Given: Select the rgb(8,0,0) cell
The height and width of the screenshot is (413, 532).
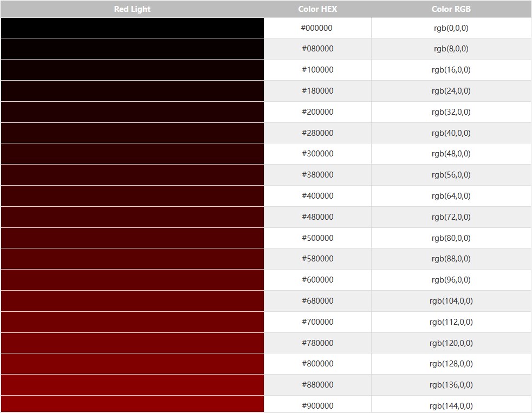Looking at the screenshot, I should coord(451,49).
